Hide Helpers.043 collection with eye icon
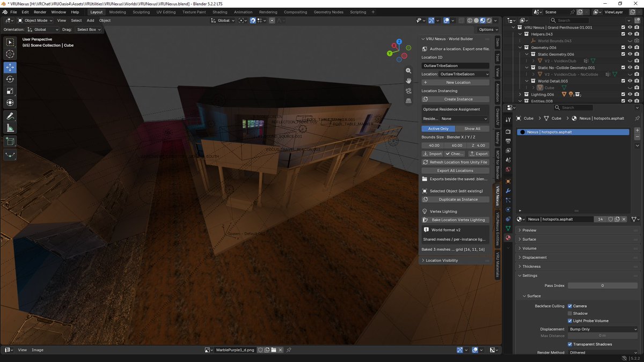 tap(630, 34)
